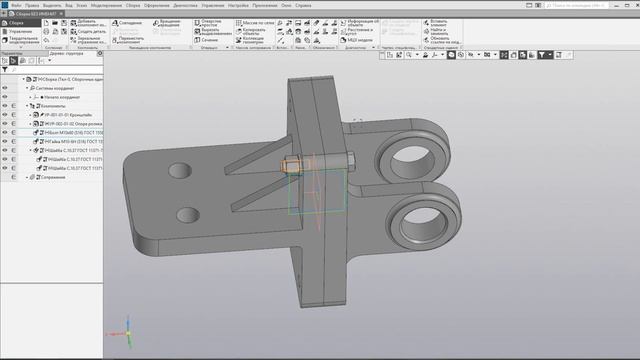
Task: Open the Настройка menu
Action: pyautogui.click(x=238, y=5)
